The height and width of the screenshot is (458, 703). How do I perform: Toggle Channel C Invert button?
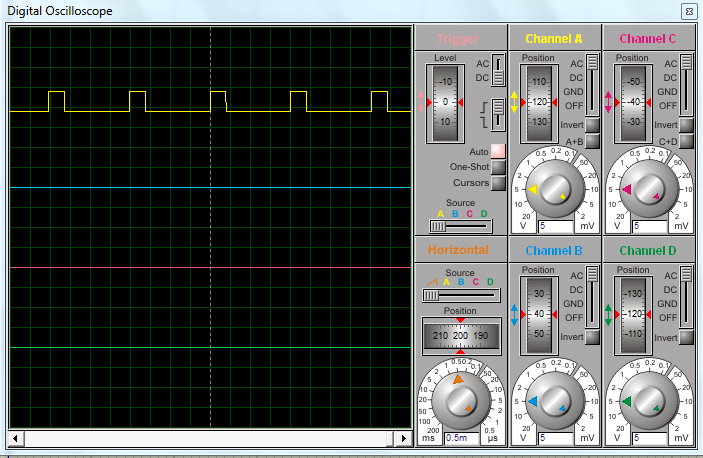[686, 125]
